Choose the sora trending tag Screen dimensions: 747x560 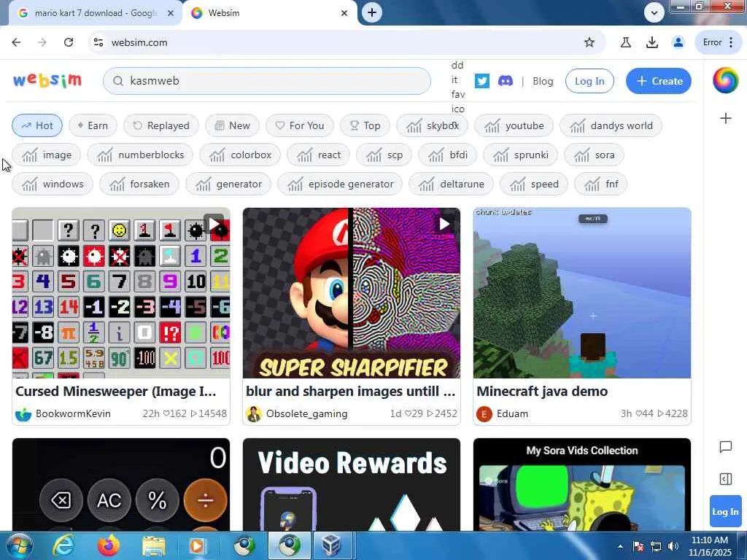coord(594,155)
